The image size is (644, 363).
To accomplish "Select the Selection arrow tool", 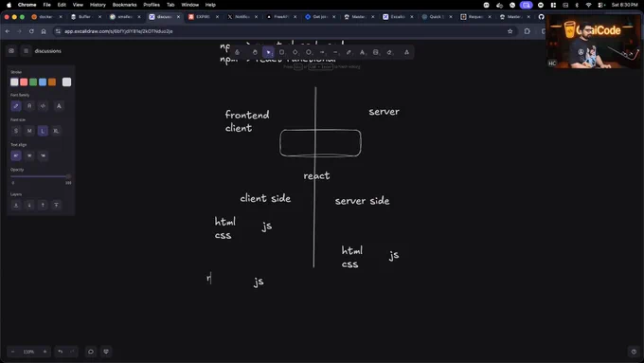I will coord(268,52).
